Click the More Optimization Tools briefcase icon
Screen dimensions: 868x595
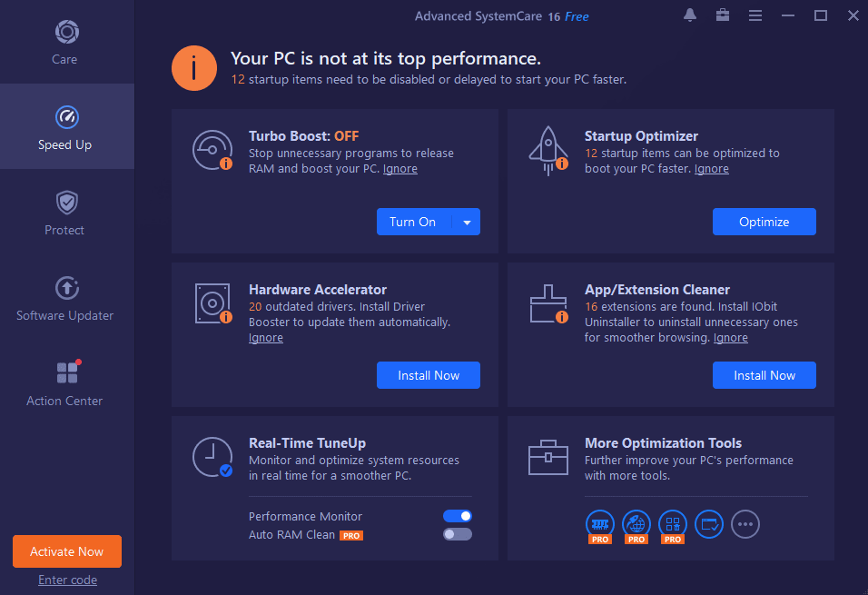tap(548, 457)
